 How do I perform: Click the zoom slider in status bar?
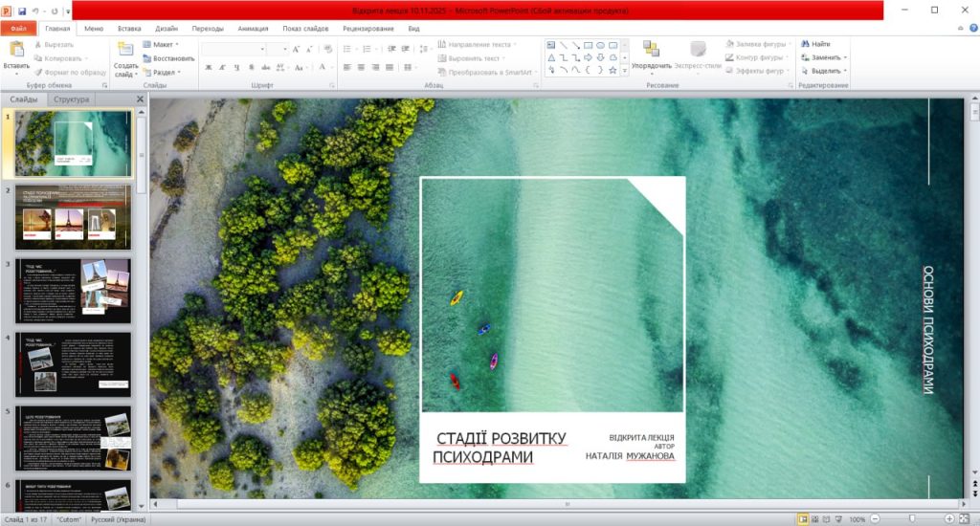[912, 519]
